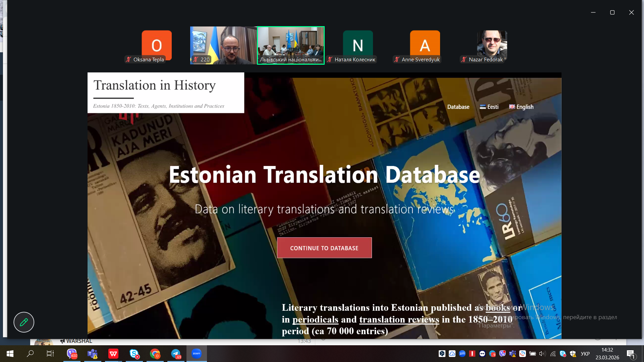The image size is (644, 362).
Task: Open Microsoft Teams taskbar icon
Action: pyautogui.click(x=93, y=354)
